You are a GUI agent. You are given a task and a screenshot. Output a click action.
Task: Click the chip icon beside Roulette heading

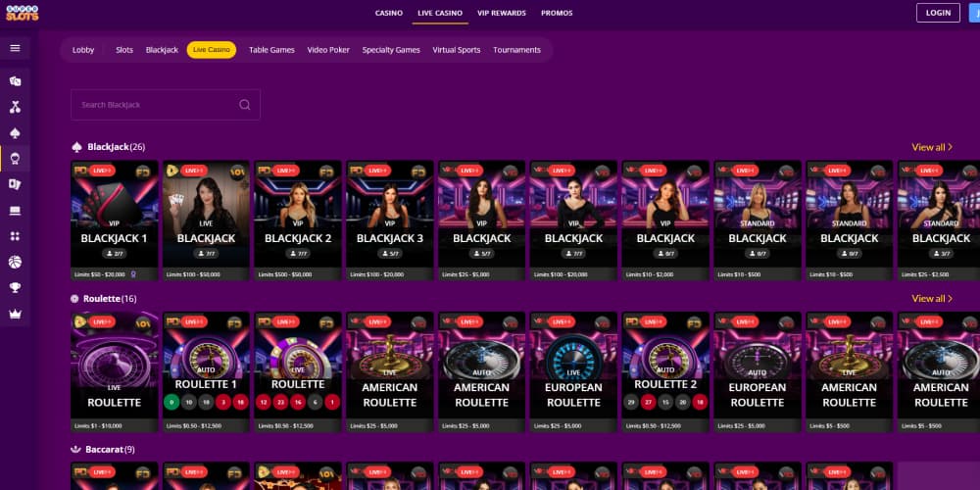pyautogui.click(x=75, y=299)
